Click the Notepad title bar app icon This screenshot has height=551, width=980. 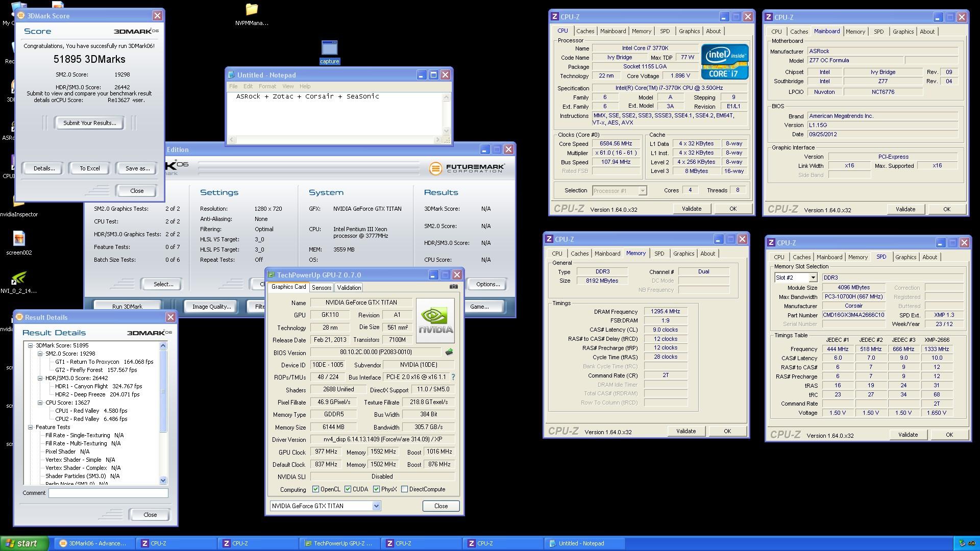tap(232, 75)
